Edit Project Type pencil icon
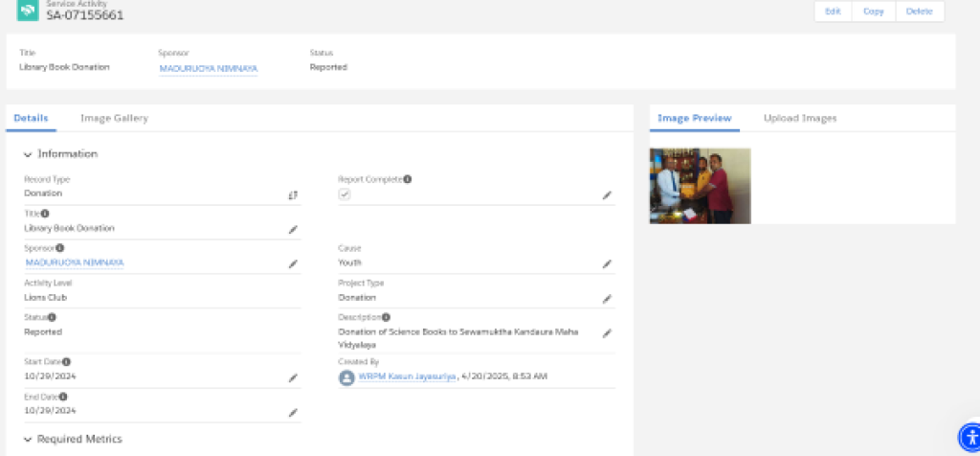This screenshot has width=980, height=456. [x=606, y=299]
